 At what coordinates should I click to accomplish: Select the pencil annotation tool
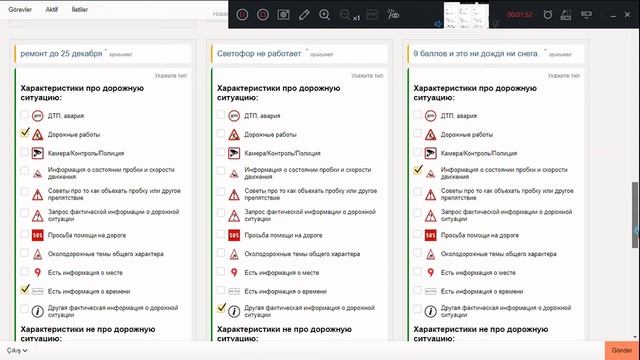[x=304, y=15]
